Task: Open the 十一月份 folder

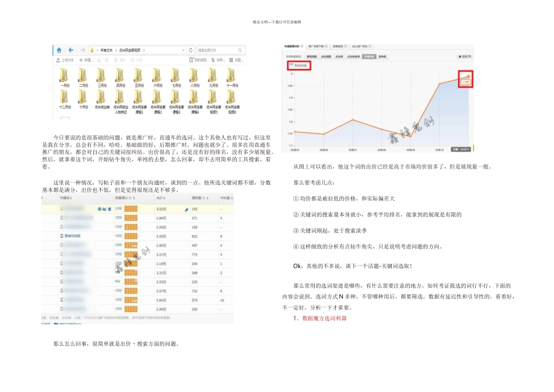Action: [x=232, y=77]
